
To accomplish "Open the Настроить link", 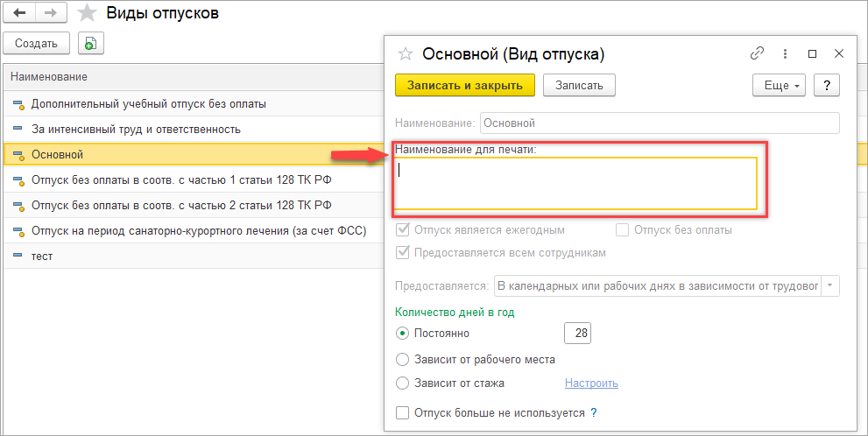I will tap(591, 383).
